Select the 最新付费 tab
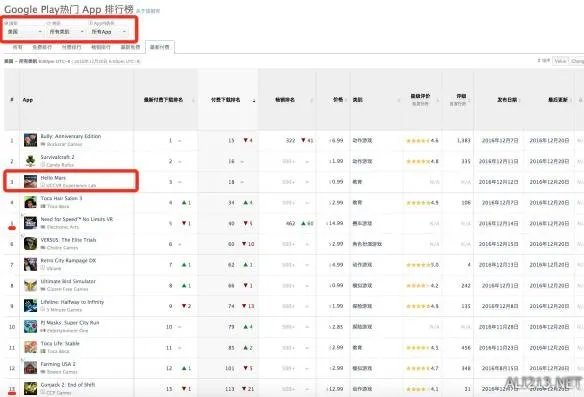The height and width of the screenshot is (397, 584). [x=159, y=47]
